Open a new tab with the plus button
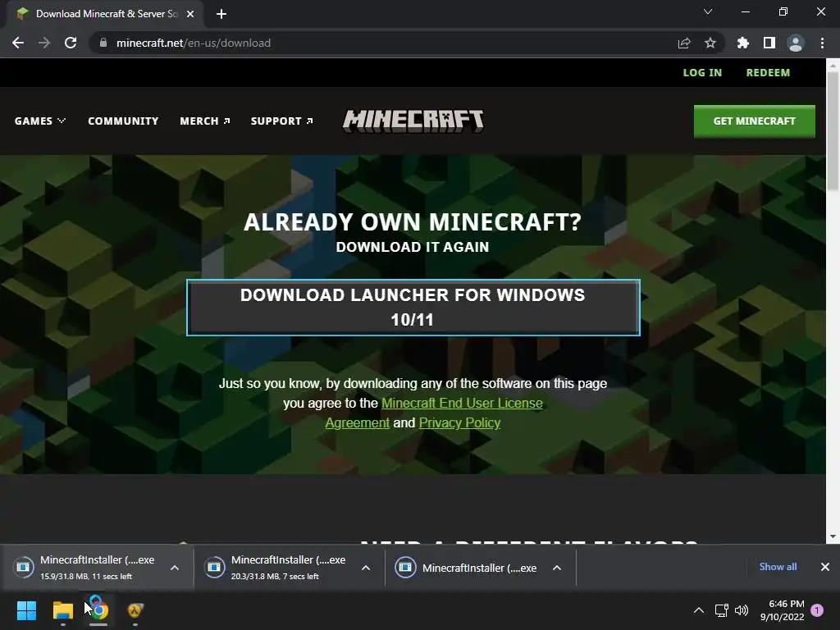Image resolution: width=840 pixels, height=630 pixels. pos(221,14)
